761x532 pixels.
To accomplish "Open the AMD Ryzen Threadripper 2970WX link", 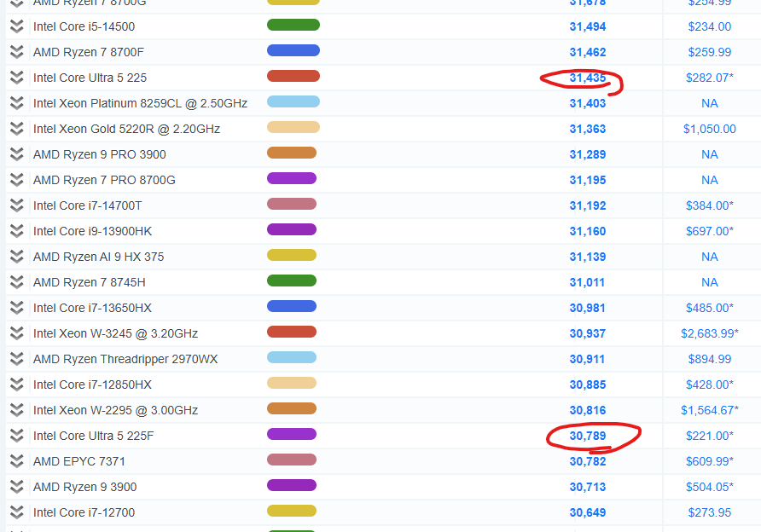I will click(x=125, y=359).
